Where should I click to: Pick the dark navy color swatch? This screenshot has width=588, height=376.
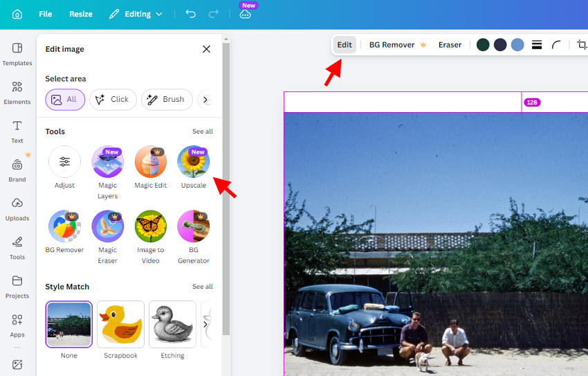pyautogui.click(x=500, y=44)
